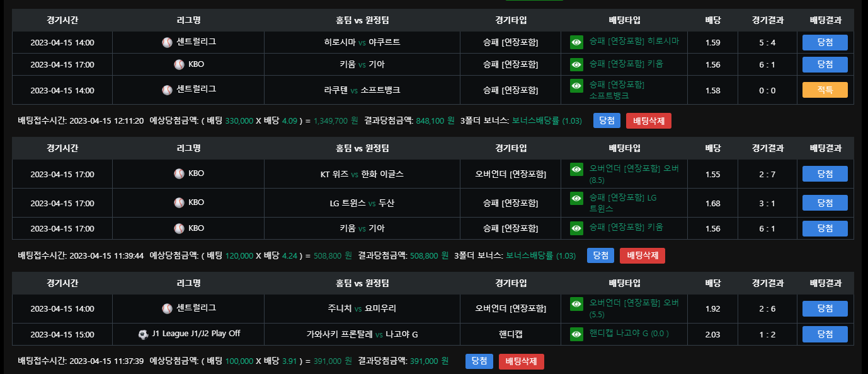
Task: Click the eye icon in the 히로시마 vs 야쿠르트 row
Action: point(576,42)
